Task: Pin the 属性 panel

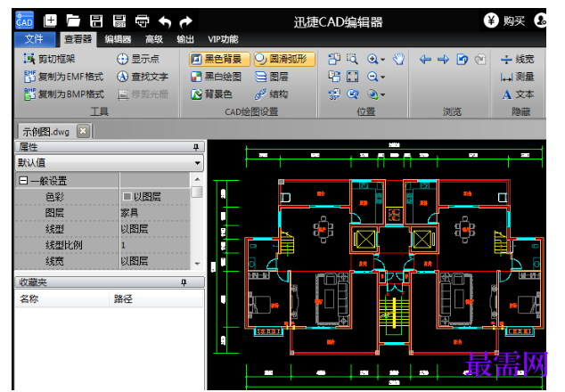Action: coord(196,147)
